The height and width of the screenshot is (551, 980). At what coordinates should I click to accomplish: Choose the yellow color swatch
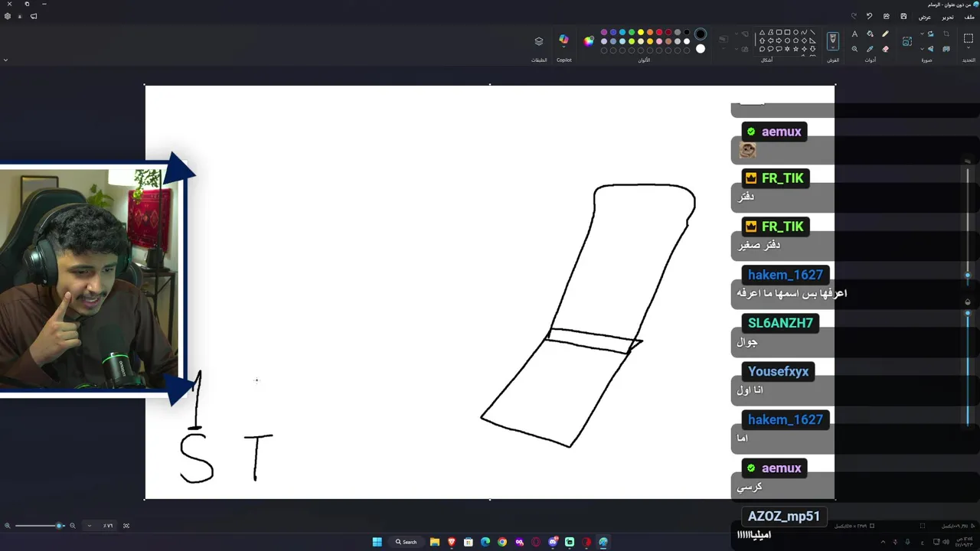pyautogui.click(x=641, y=32)
